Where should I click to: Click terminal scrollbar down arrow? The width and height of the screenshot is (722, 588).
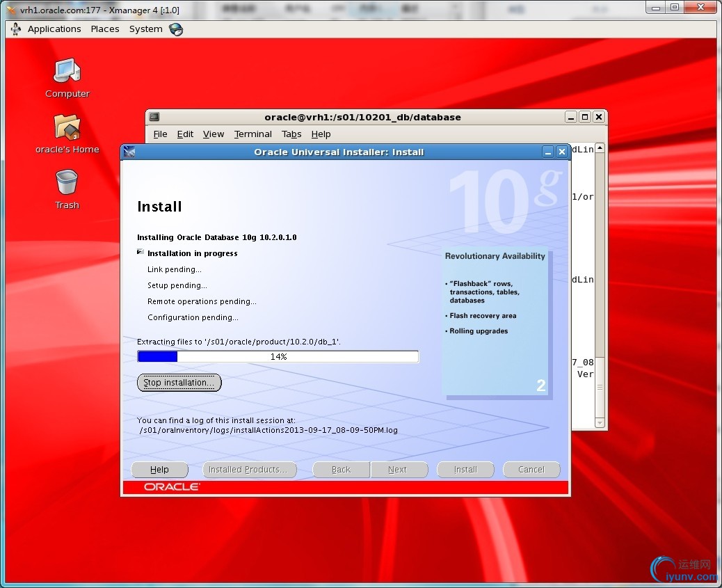click(x=600, y=422)
